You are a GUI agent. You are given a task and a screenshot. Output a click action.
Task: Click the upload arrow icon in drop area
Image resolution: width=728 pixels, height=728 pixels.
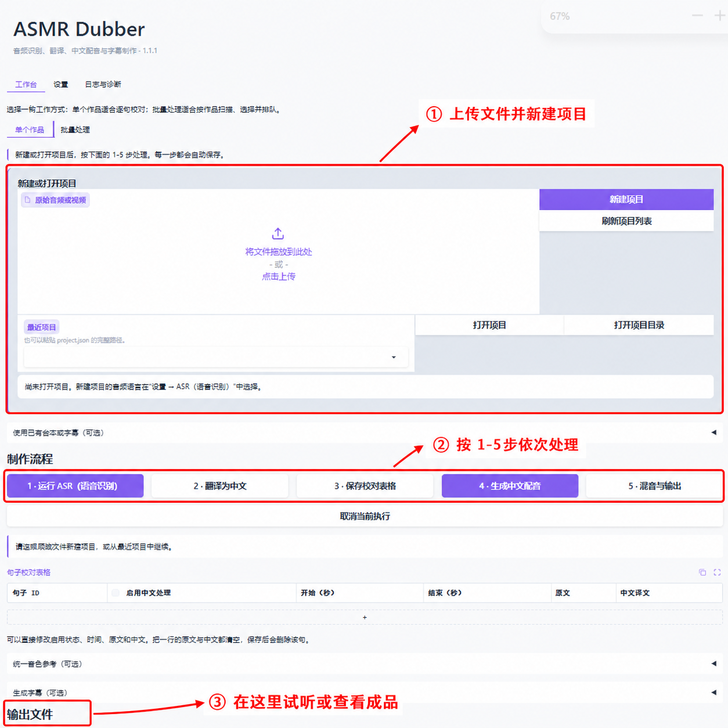coord(278,233)
